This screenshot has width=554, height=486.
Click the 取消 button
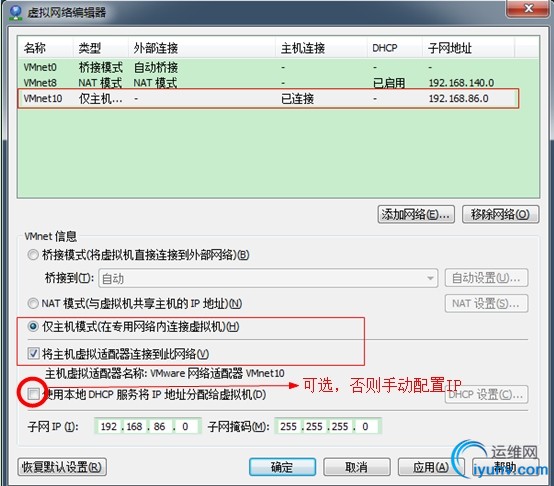[357, 467]
